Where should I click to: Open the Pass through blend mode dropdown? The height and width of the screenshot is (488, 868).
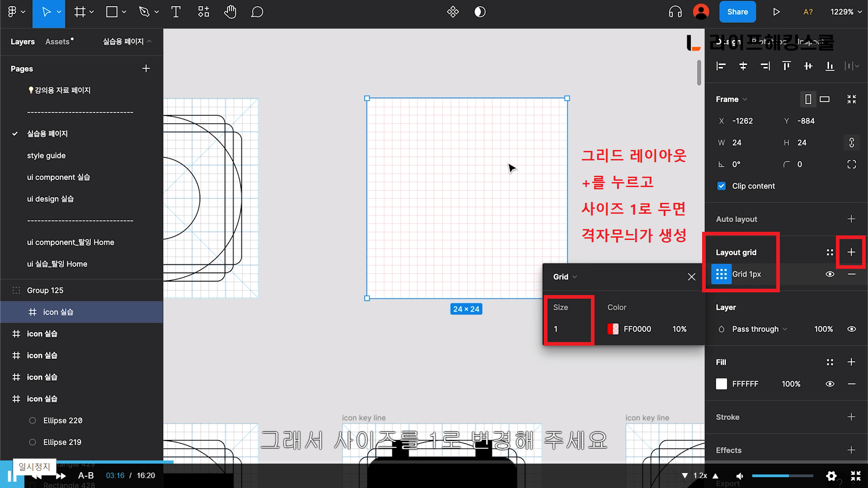(759, 329)
